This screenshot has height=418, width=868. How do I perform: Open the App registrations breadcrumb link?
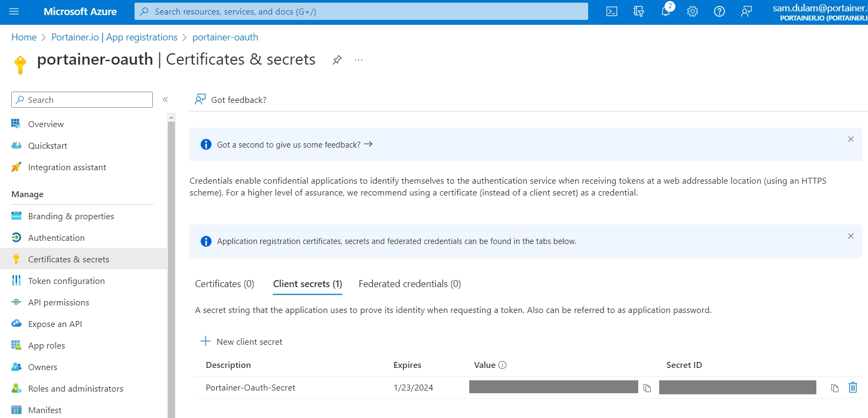coord(114,37)
